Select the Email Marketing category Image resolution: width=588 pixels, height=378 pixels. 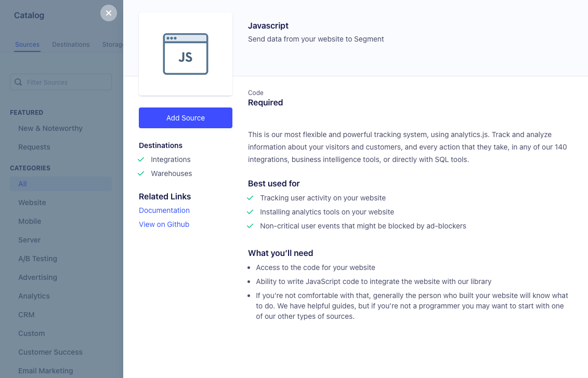pos(46,371)
